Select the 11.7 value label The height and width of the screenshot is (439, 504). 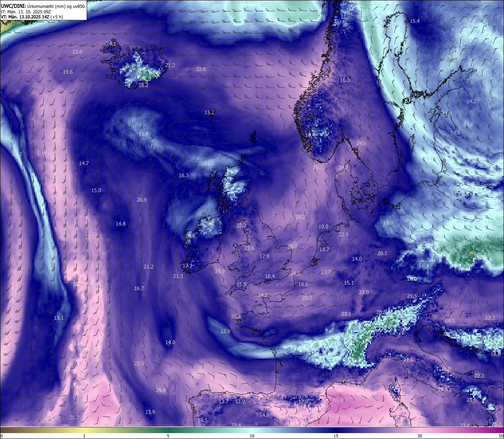point(143,133)
